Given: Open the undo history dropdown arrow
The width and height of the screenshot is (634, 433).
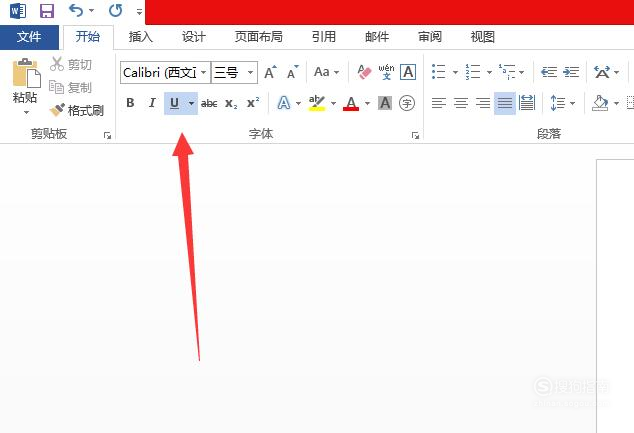Looking at the screenshot, I should 91,11.
